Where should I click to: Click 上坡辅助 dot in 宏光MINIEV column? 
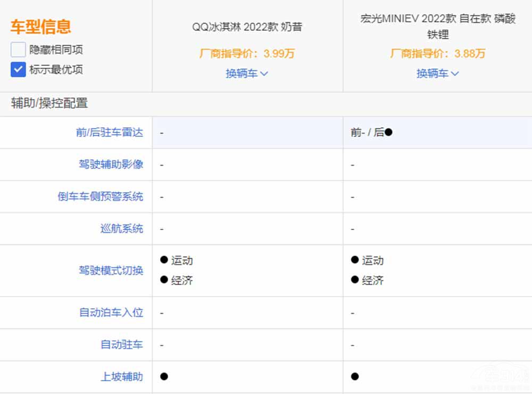click(x=355, y=376)
